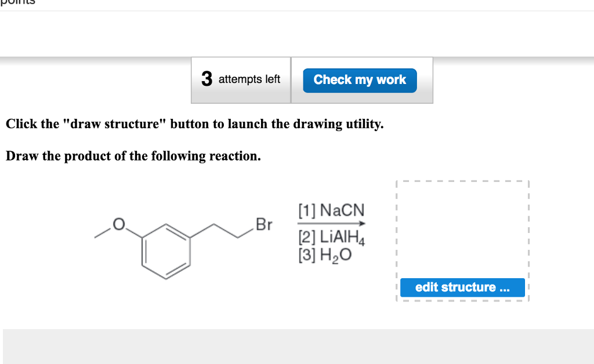
Task: Click the white area above the question
Action: point(297,32)
